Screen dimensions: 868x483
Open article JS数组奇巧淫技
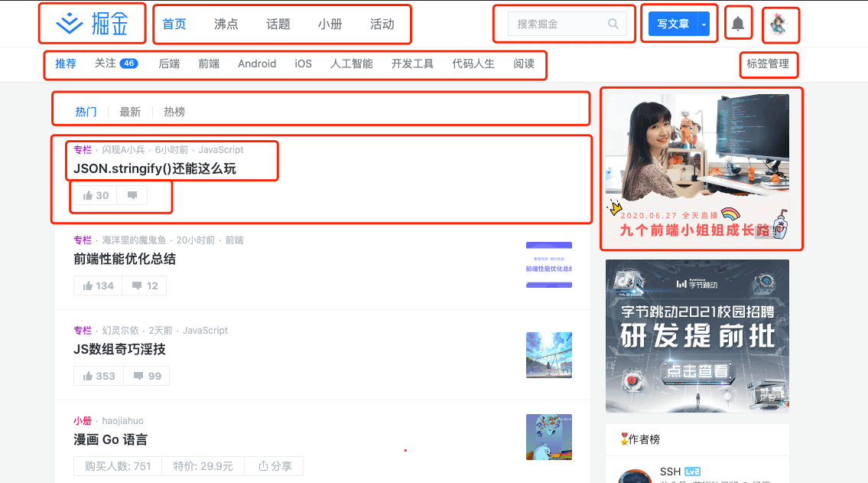click(119, 349)
